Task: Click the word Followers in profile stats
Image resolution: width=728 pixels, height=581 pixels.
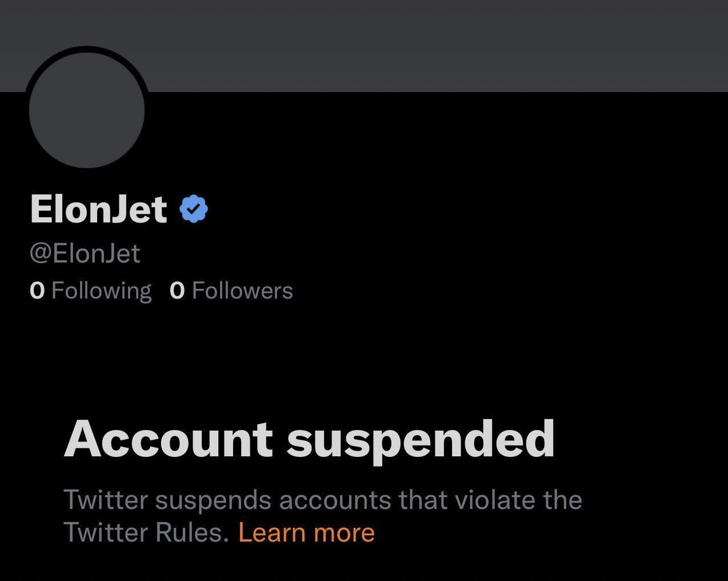Action: (242, 290)
